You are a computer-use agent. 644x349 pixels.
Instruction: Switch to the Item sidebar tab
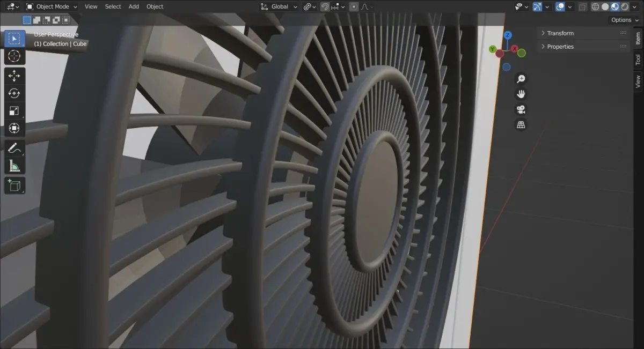(638, 38)
